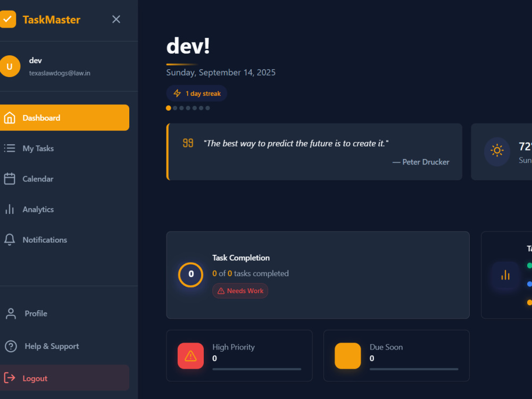Click the last gray streak dot
The height and width of the screenshot is (399, 532).
(207, 108)
